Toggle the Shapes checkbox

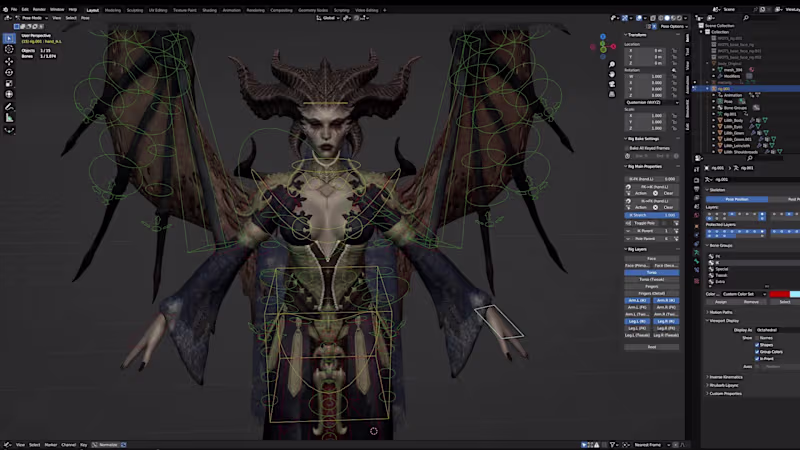coord(757,345)
